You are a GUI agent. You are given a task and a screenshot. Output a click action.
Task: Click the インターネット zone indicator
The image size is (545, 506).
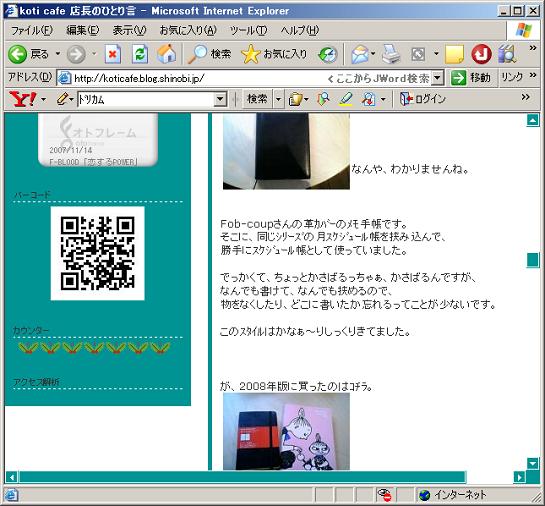tap(452, 495)
